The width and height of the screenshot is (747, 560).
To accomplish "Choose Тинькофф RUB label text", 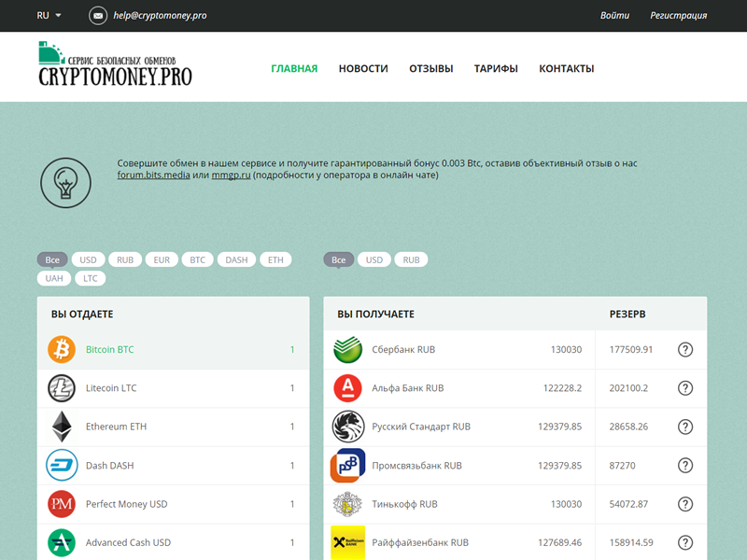I will coord(404,504).
